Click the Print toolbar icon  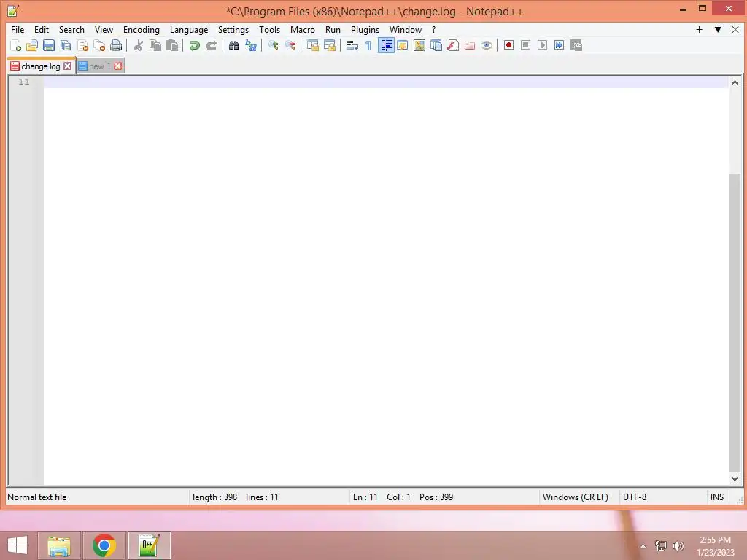pyautogui.click(x=116, y=45)
